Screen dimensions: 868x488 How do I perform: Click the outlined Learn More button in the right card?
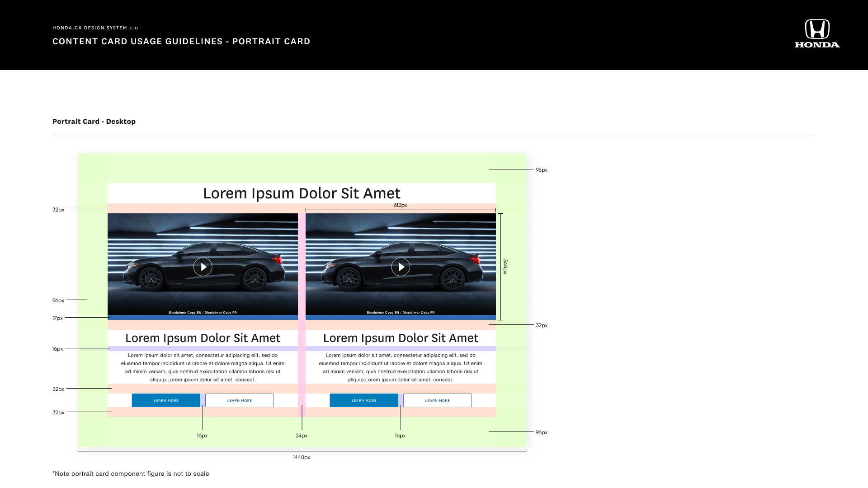438,400
